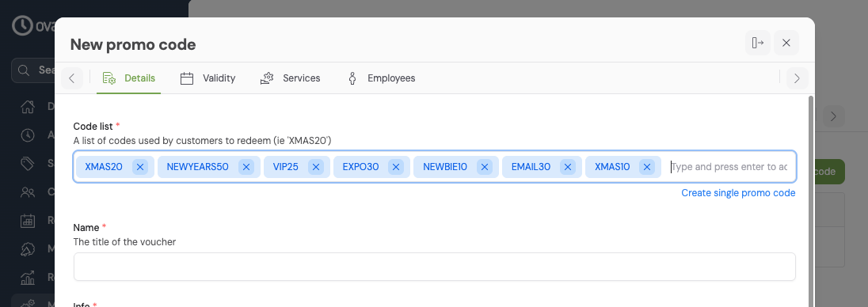Viewport: 868px width, 307px height.
Task: Open the sidebar customers people icon
Action: coord(27,192)
